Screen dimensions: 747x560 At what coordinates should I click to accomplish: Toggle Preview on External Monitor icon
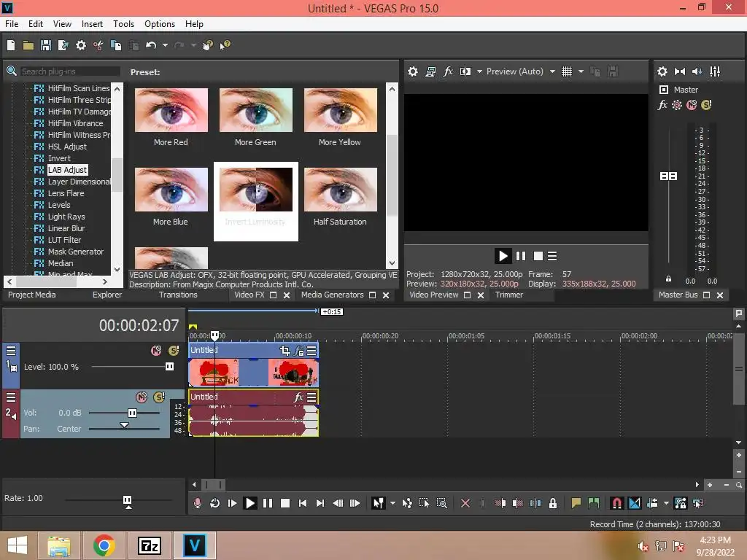(x=430, y=71)
